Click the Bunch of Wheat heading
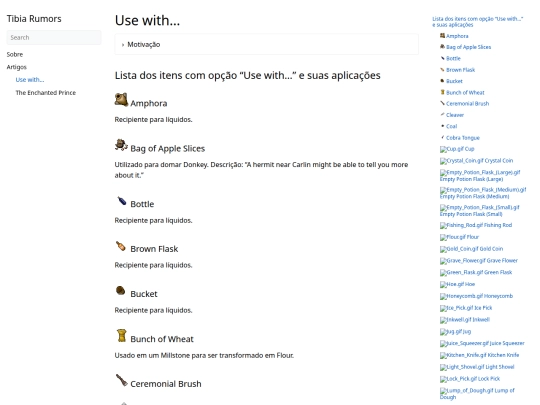This screenshot has height=405, width=540. pos(162,339)
